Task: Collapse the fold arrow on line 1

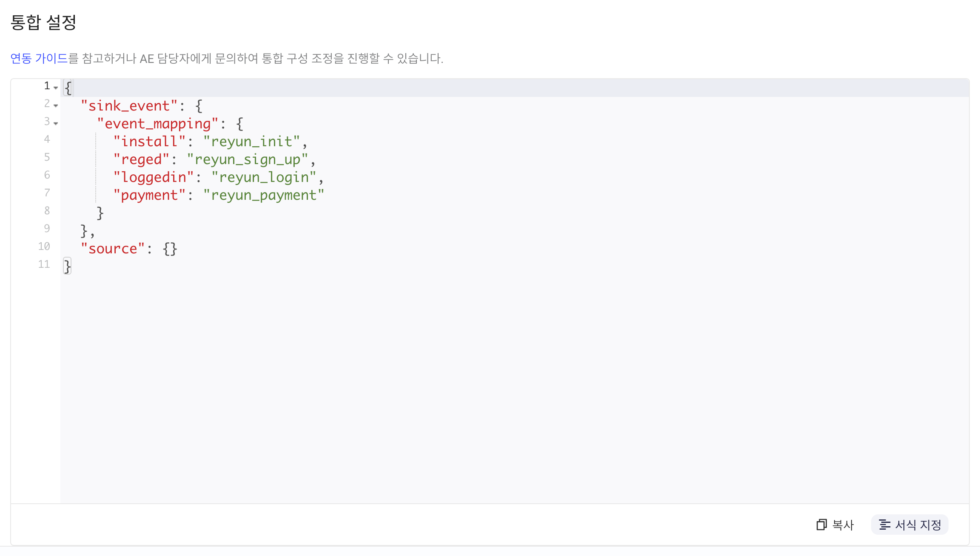Action: (x=56, y=88)
